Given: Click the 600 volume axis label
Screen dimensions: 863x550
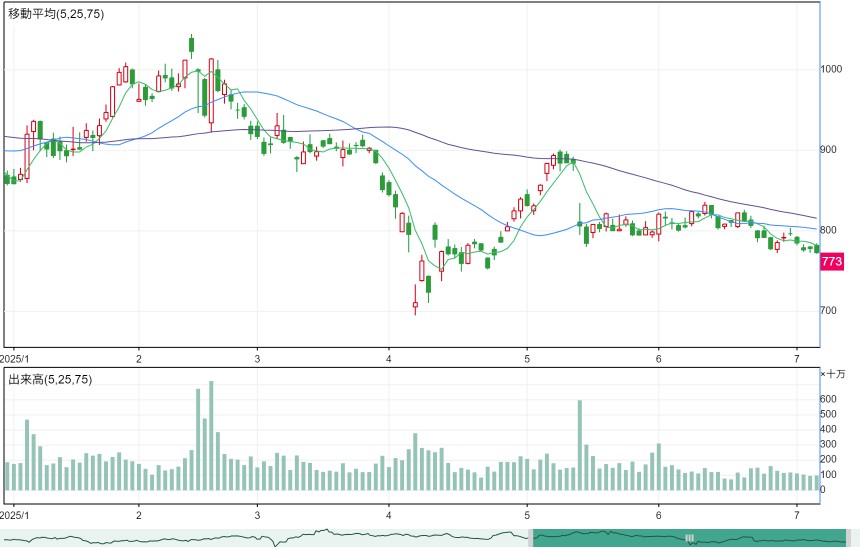Looking at the screenshot, I should click(828, 399).
